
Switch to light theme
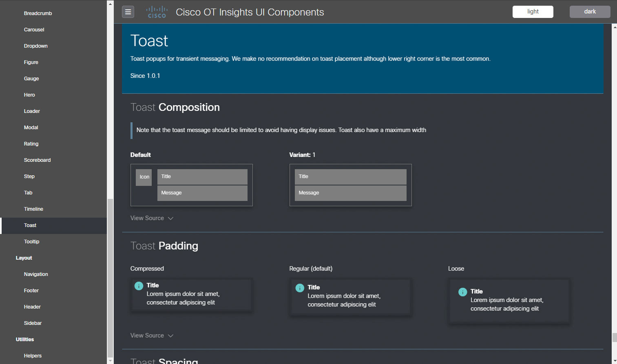[x=533, y=12]
